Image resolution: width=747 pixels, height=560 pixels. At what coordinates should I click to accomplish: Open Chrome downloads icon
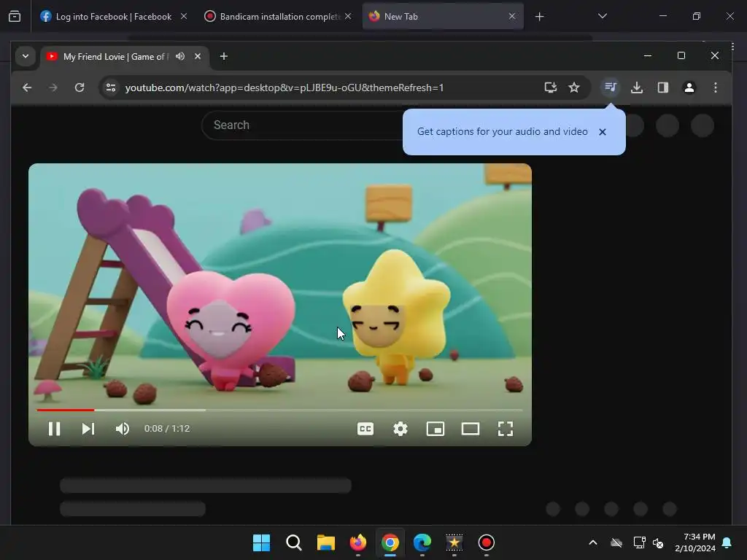(x=636, y=87)
